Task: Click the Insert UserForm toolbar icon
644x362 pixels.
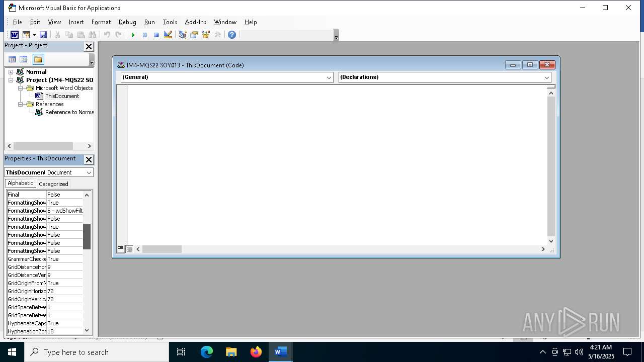Action: 26,35
